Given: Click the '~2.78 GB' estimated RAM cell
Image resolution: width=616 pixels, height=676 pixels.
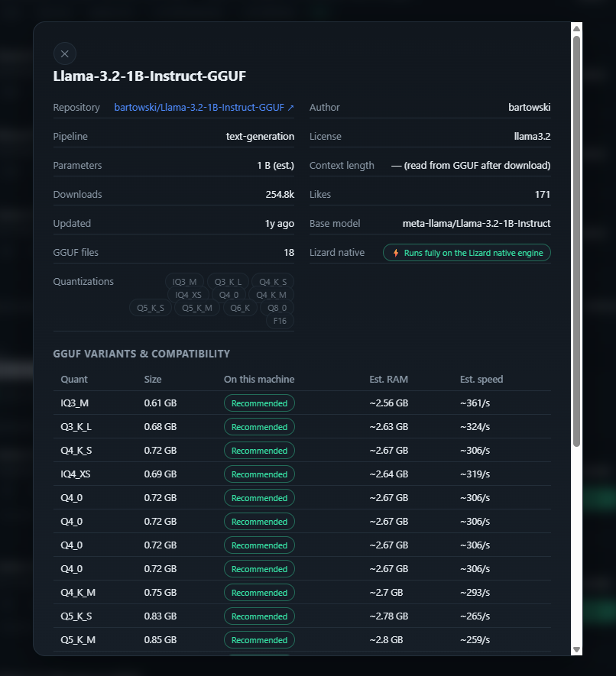Looking at the screenshot, I should coord(389,616).
